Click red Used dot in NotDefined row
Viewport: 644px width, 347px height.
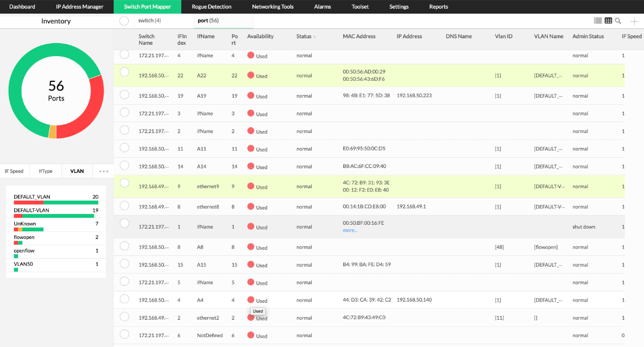coord(251,335)
